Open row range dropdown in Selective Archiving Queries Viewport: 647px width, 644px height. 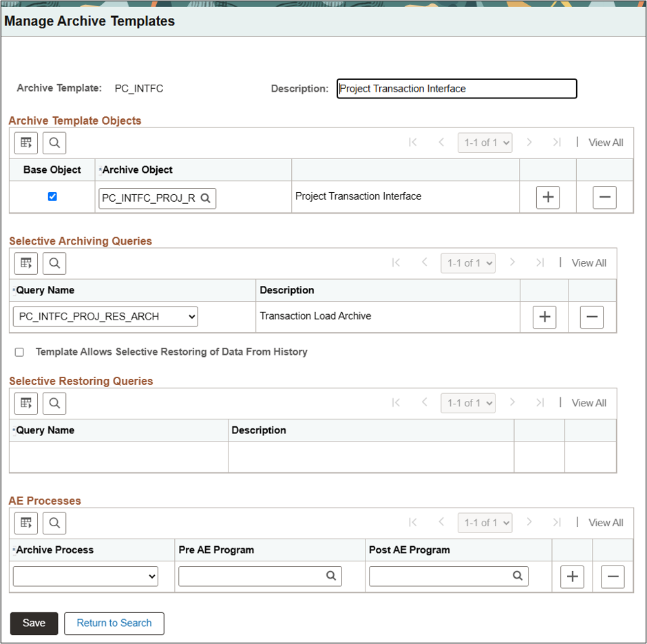(x=468, y=263)
